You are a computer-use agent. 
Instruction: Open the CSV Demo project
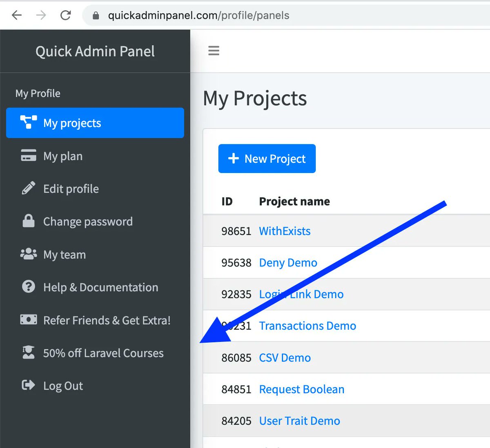[285, 357]
